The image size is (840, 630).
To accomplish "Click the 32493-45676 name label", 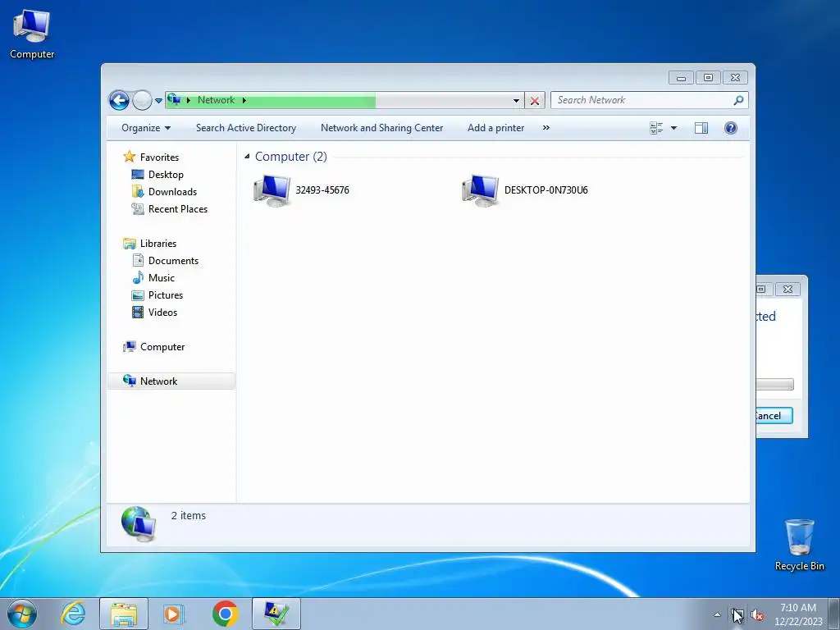I will pos(322,190).
